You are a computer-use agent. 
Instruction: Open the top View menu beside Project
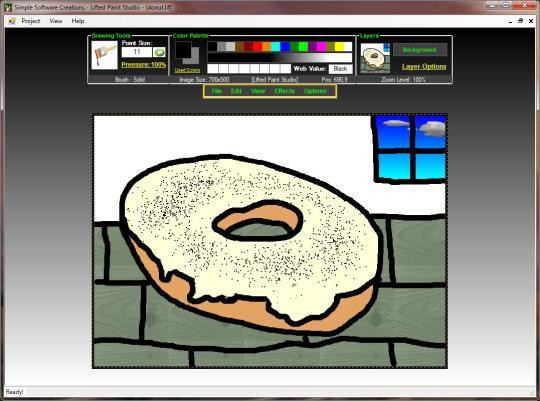coord(55,21)
